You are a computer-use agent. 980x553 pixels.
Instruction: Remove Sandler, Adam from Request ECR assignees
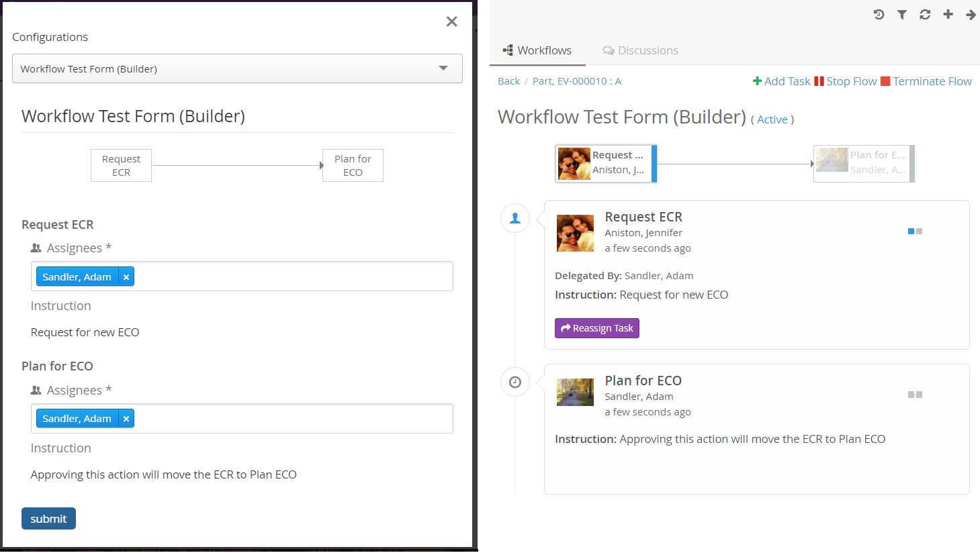126,276
